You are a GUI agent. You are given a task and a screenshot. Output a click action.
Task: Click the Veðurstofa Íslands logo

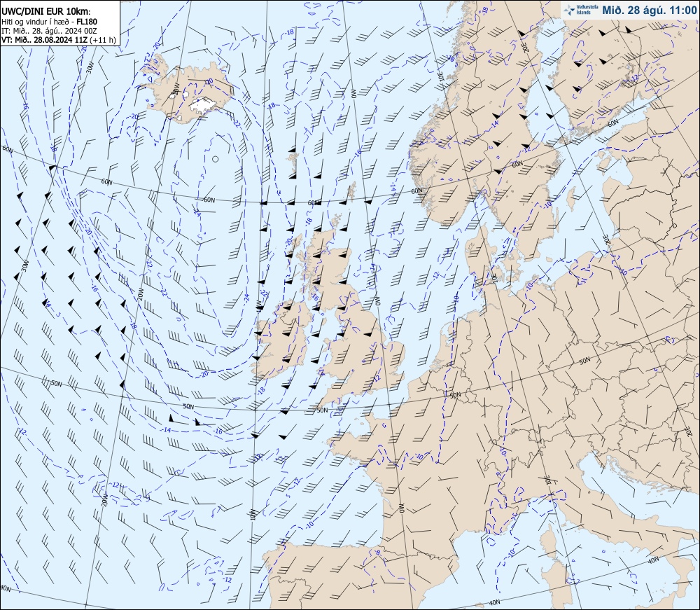tap(581, 10)
